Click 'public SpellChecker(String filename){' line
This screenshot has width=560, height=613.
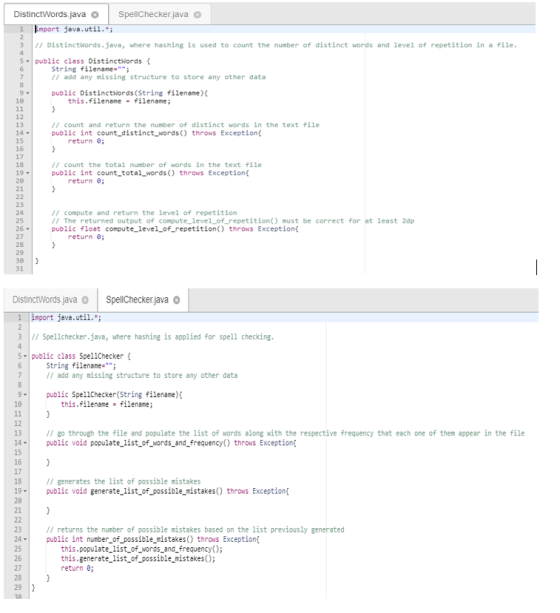tap(114, 394)
